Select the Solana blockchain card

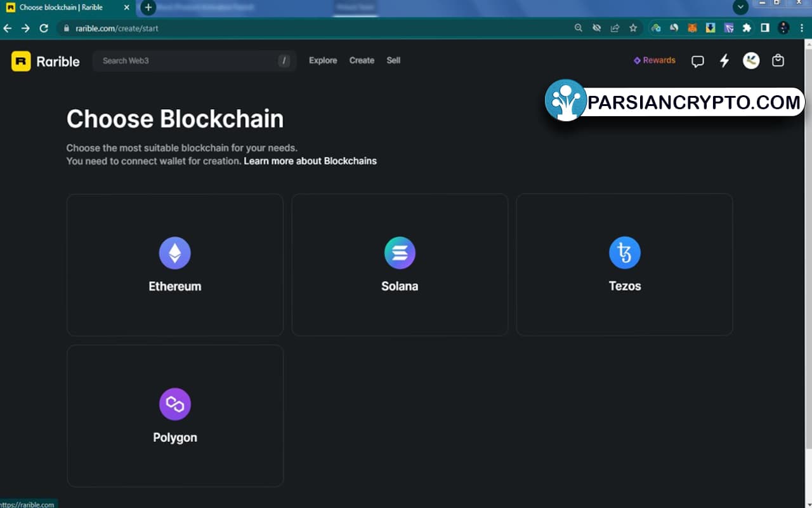tap(400, 265)
